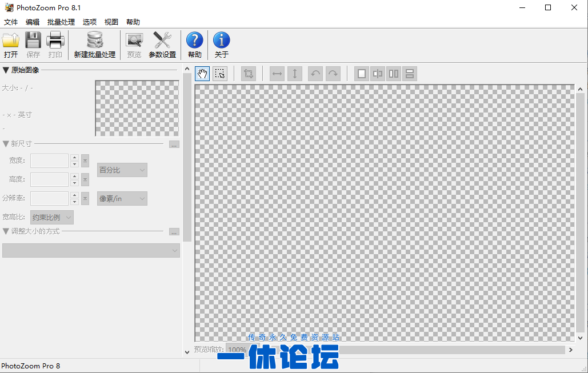Click the 宽度 input field
This screenshot has height=373, width=588.
50,161
